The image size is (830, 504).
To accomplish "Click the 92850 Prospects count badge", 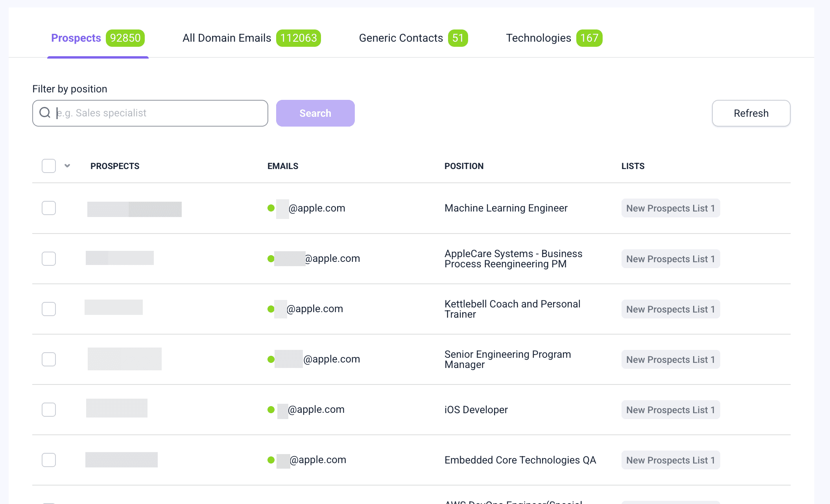I will 125,38.
